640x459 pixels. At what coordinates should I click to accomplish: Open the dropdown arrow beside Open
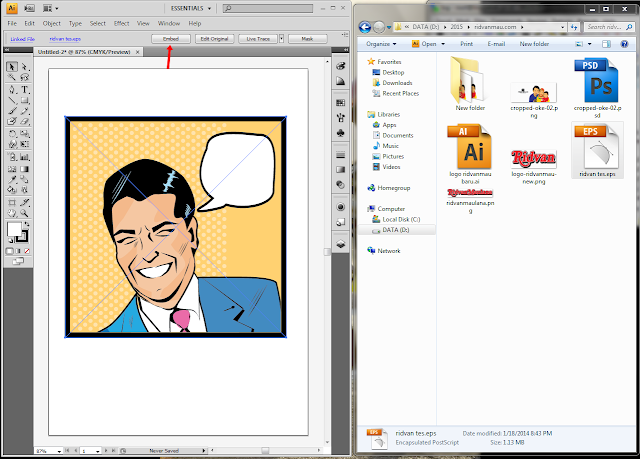tap(443, 44)
